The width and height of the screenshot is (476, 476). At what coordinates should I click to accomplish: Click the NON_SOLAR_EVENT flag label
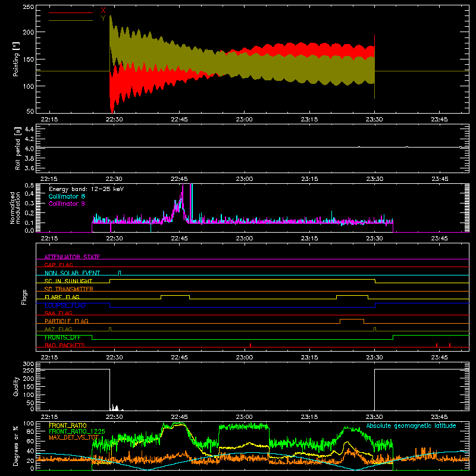click(72, 273)
